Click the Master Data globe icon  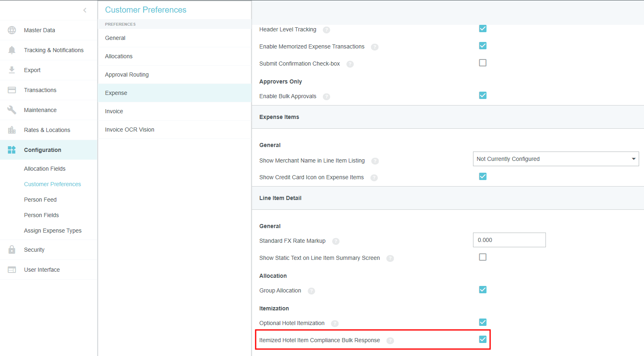coord(12,30)
